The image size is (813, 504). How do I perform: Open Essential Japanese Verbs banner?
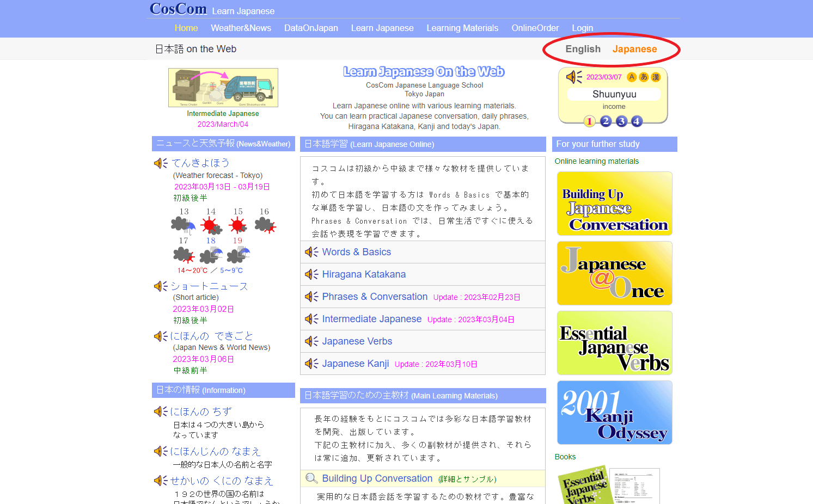click(615, 343)
